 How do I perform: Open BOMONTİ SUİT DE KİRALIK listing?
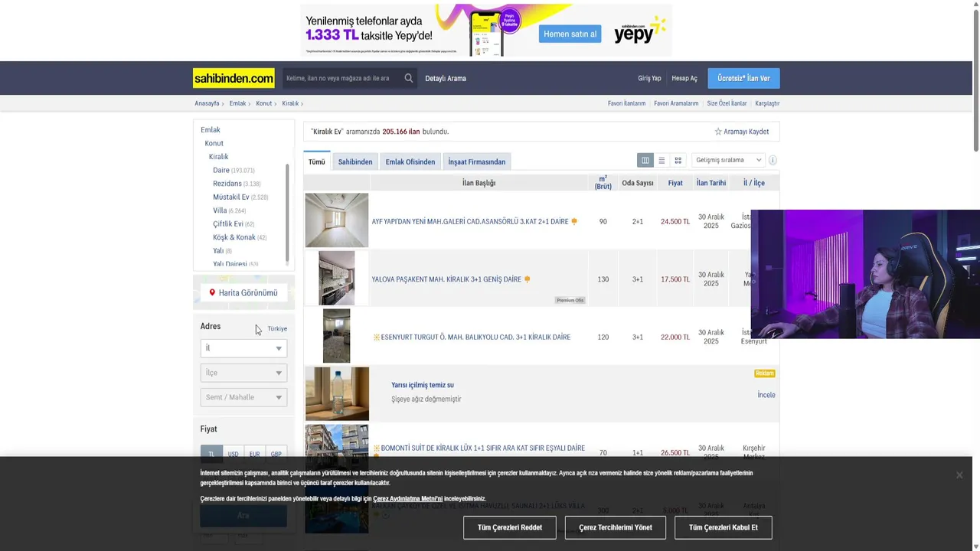point(483,448)
